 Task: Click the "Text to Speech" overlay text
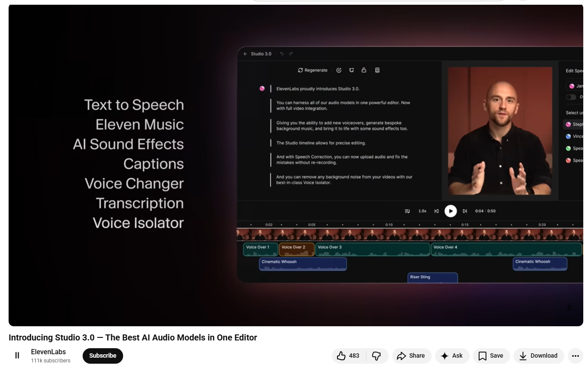click(134, 105)
